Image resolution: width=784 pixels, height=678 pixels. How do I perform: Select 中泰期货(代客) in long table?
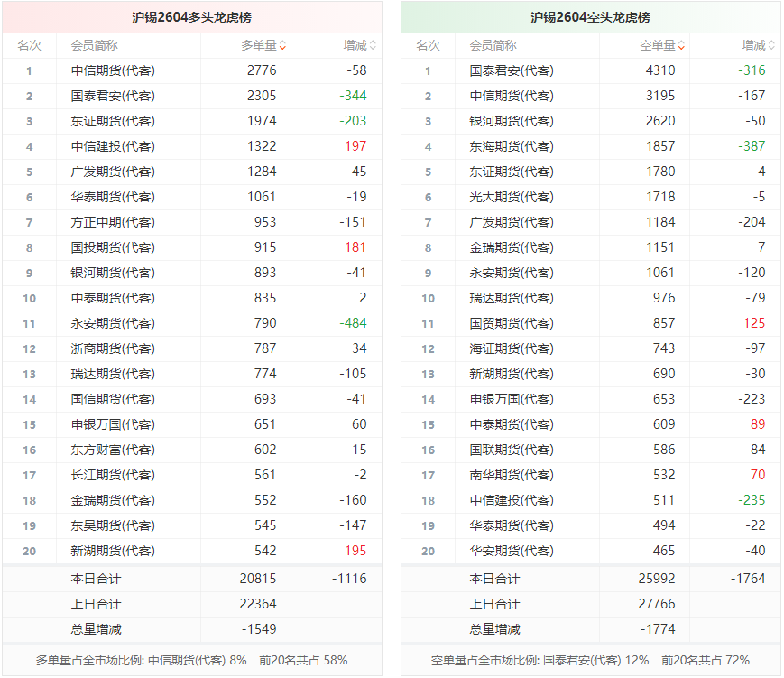[113, 298]
